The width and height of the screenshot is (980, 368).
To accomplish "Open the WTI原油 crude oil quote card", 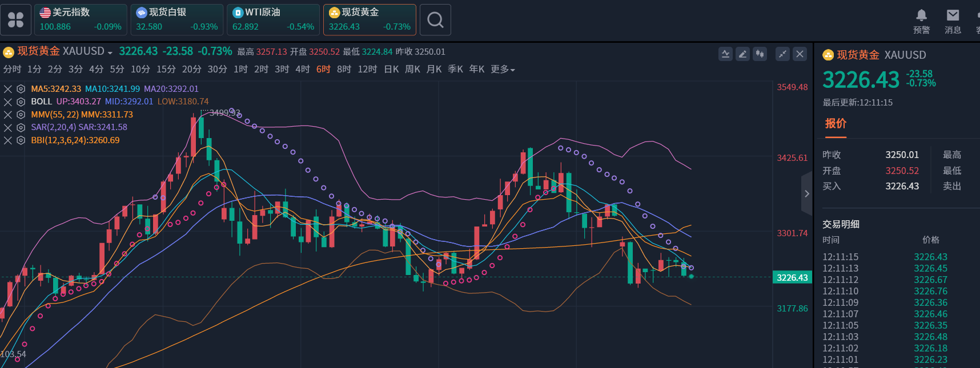I will (274, 20).
